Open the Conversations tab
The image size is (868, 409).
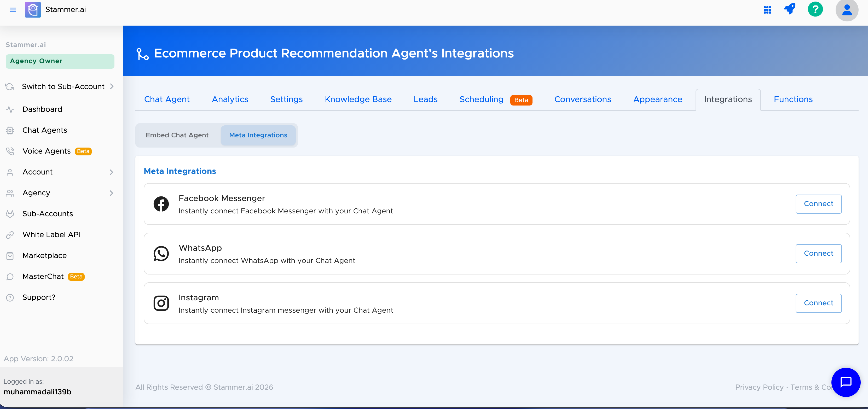(x=583, y=99)
